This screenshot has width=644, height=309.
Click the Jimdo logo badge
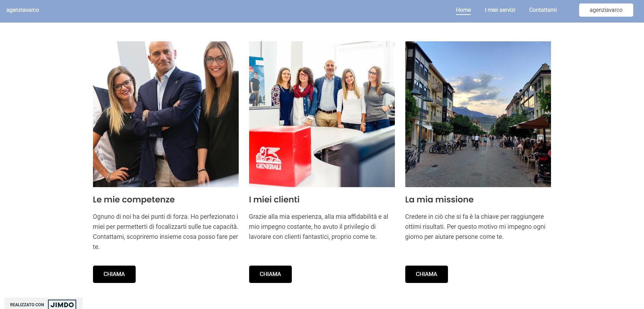(x=62, y=304)
